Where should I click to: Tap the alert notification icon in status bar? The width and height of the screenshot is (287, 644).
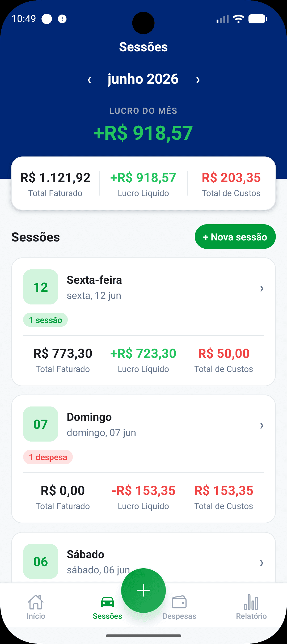click(x=62, y=19)
